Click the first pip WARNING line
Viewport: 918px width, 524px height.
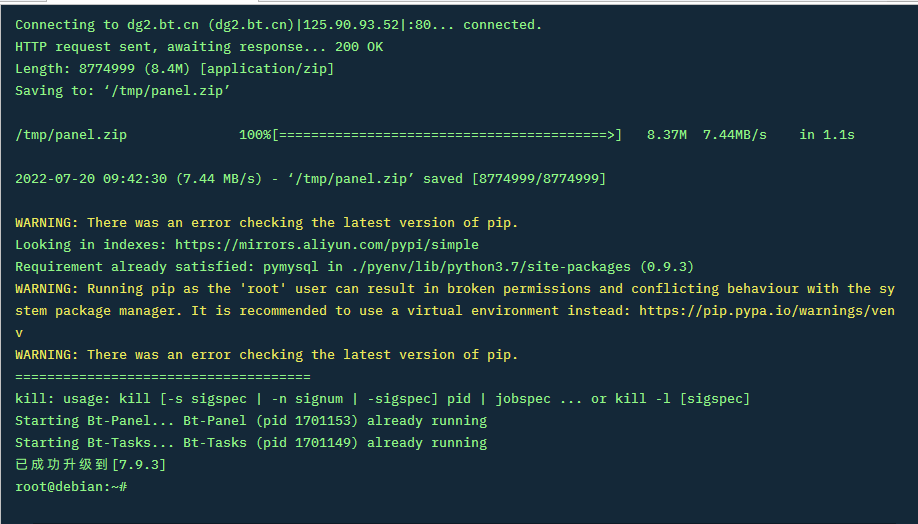[266, 222]
